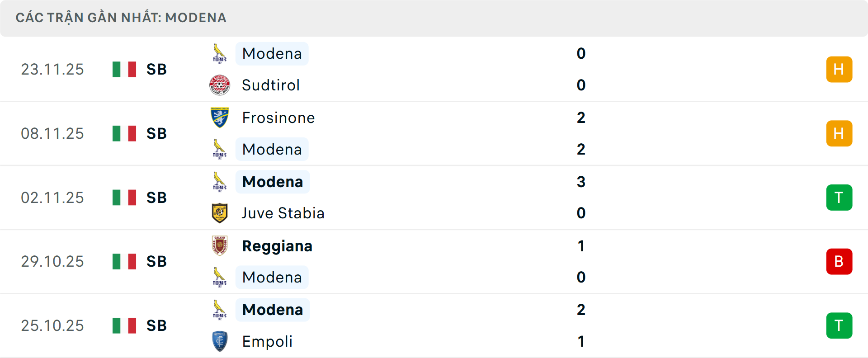Screen dimensions: 868x358
Task: Click the green T badge for the Juve Stabia win
Action: [839, 197]
